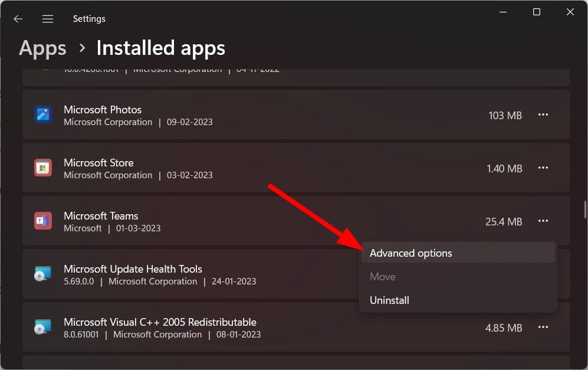This screenshot has height=370, width=588.
Task: Click version 8.0.61001 of Visual C++ 2005
Action: click(81, 335)
